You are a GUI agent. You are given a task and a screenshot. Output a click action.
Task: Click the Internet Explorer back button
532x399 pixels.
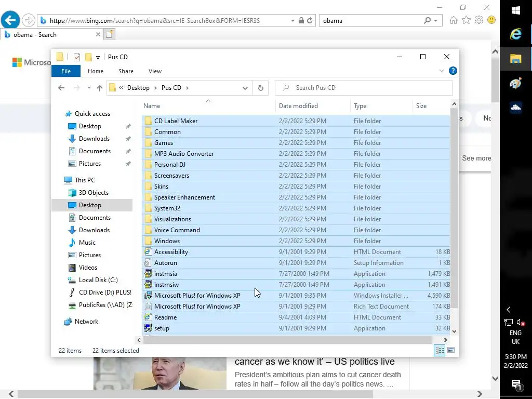[10, 20]
